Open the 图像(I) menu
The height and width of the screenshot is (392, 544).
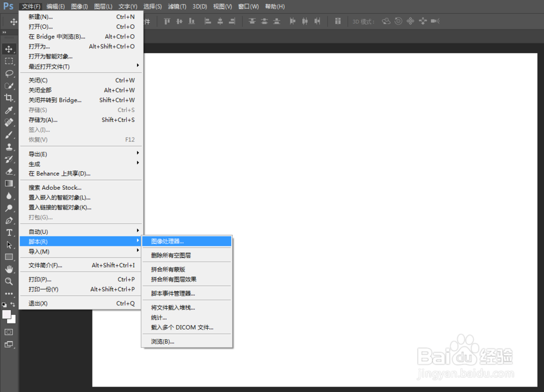click(79, 7)
